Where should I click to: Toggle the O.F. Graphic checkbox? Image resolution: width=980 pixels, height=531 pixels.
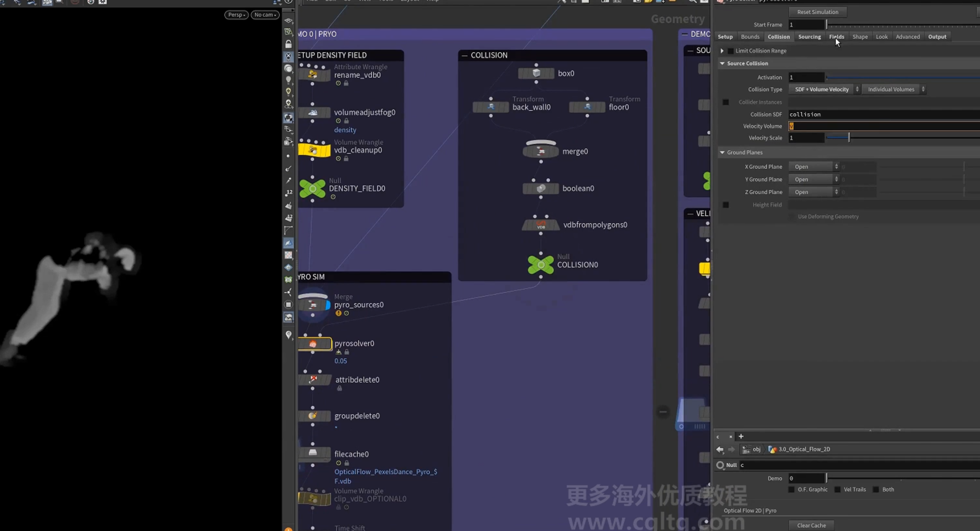coord(791,489)
